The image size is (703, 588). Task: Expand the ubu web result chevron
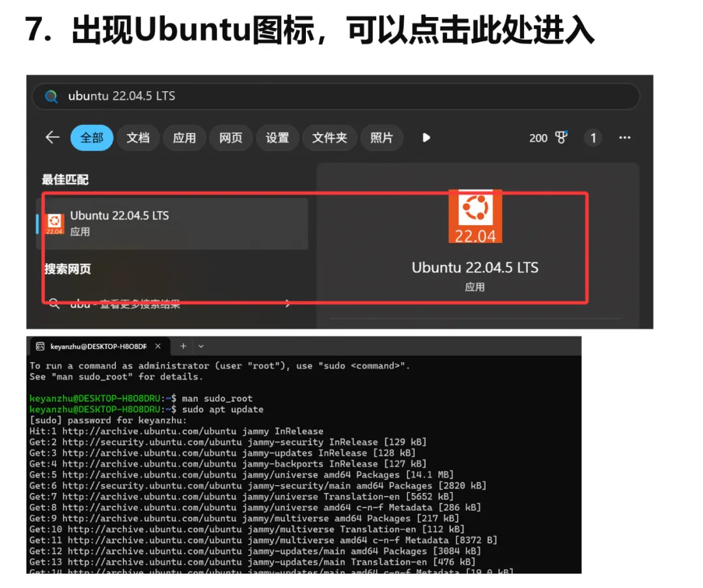click(x=288, y=304)
